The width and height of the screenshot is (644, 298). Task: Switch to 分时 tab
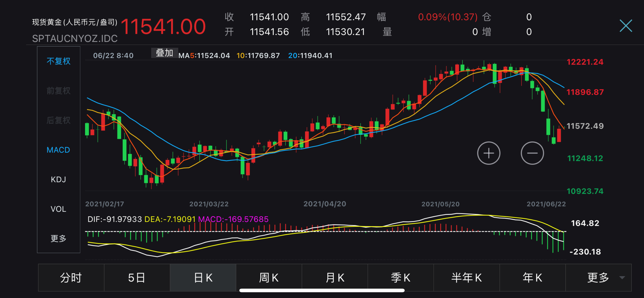(x=71, y=277)
